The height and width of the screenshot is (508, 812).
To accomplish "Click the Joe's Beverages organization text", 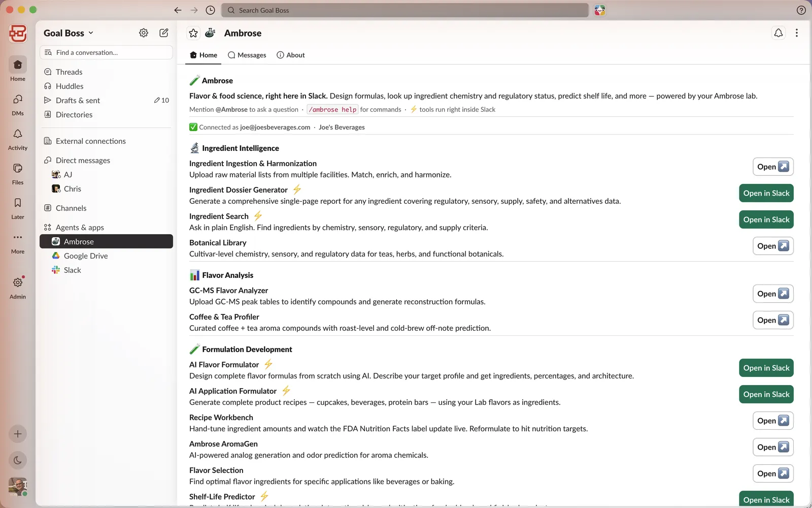I will pos(342,127).
